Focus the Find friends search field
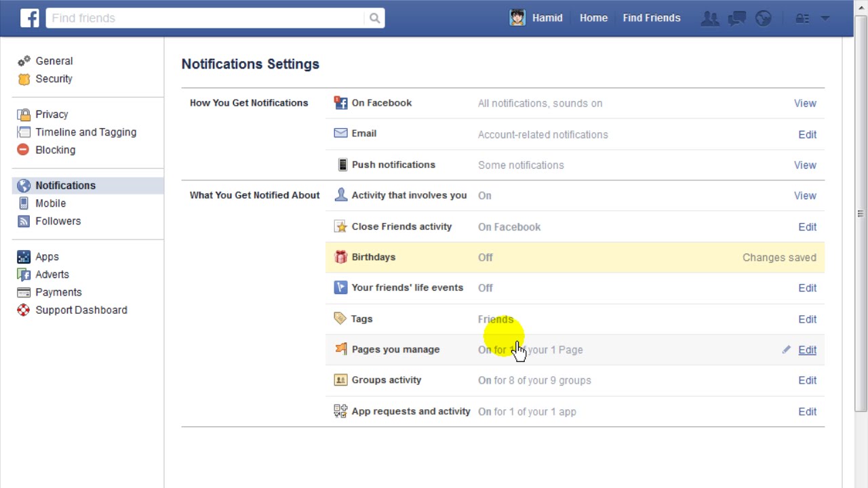The width and height of the screenshot is (868, 488). (x=205, y=18)
